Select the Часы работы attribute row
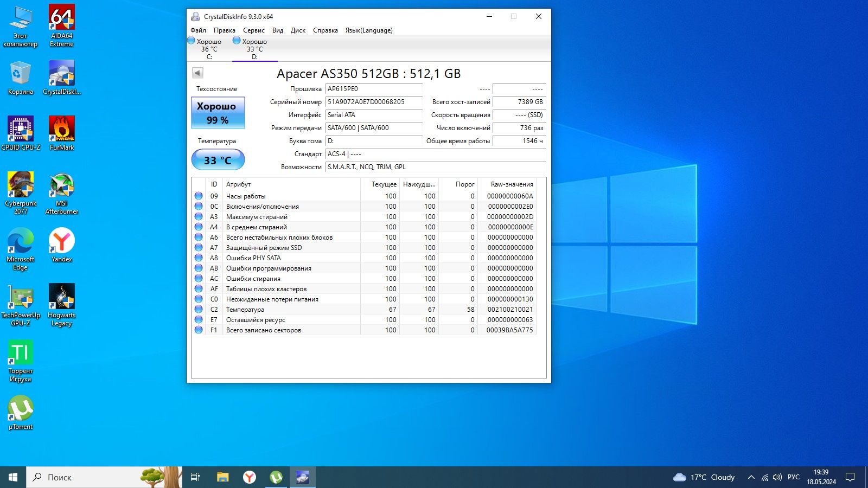The width and height of the screenshot is (868, 488). click(x=364, y=196)
